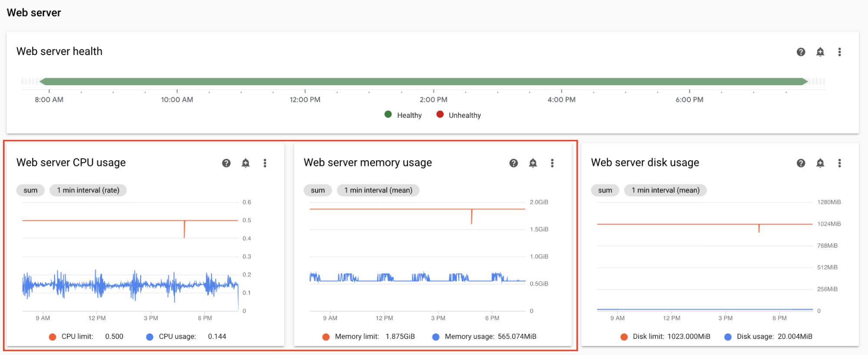Click the CPU usage blue legend dot
The width and height of the screenshot is (868, 355).
coord(150,337)
